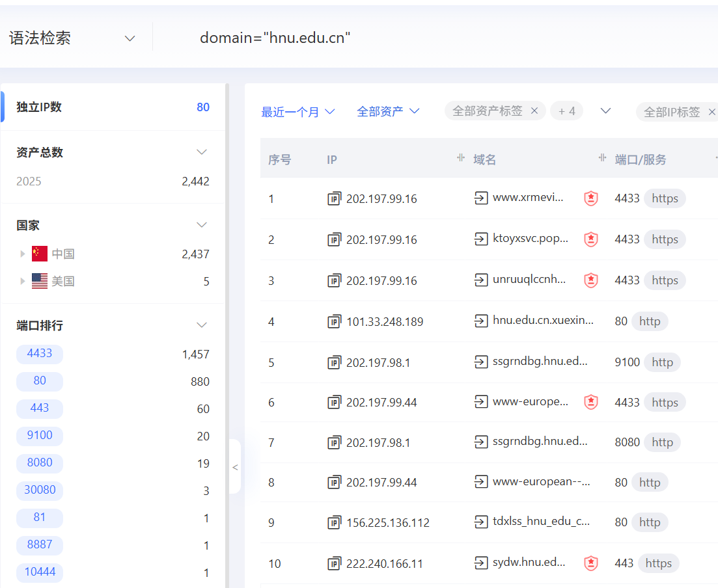Select the 独立IP数 statistics tab

pyautogui.click(x=39, y=107)
